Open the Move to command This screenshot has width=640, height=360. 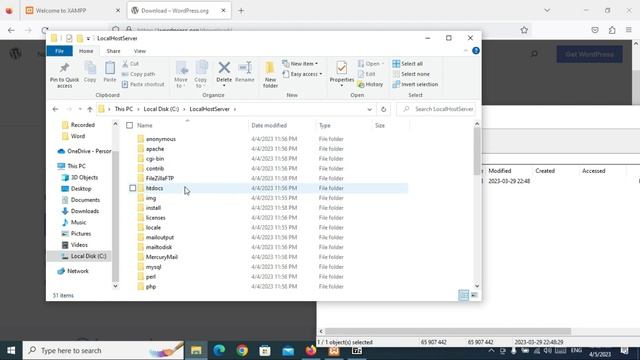click(181, 74)
